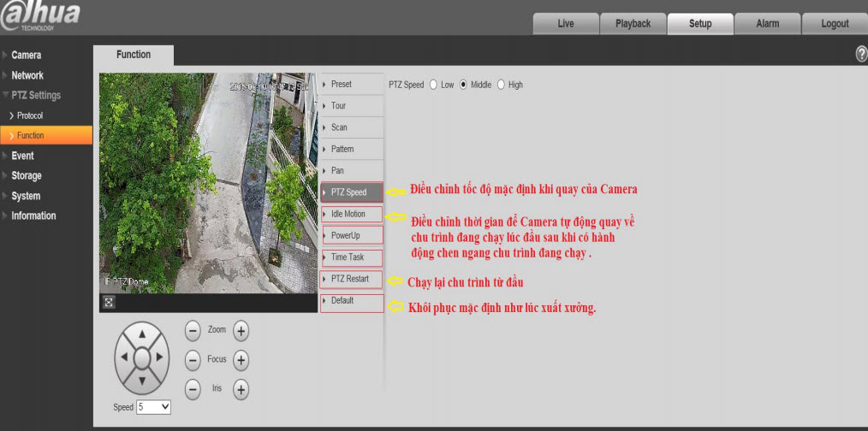Open the Alarm tab
Image resolution: width=868 pixels, height=431 pixels.
click(x=767, y=24)
